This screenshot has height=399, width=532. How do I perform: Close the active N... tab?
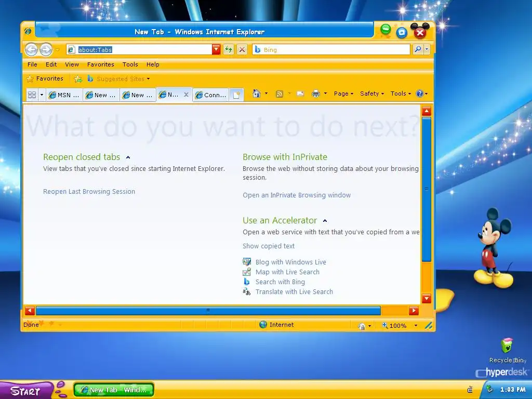coord(186,95)
